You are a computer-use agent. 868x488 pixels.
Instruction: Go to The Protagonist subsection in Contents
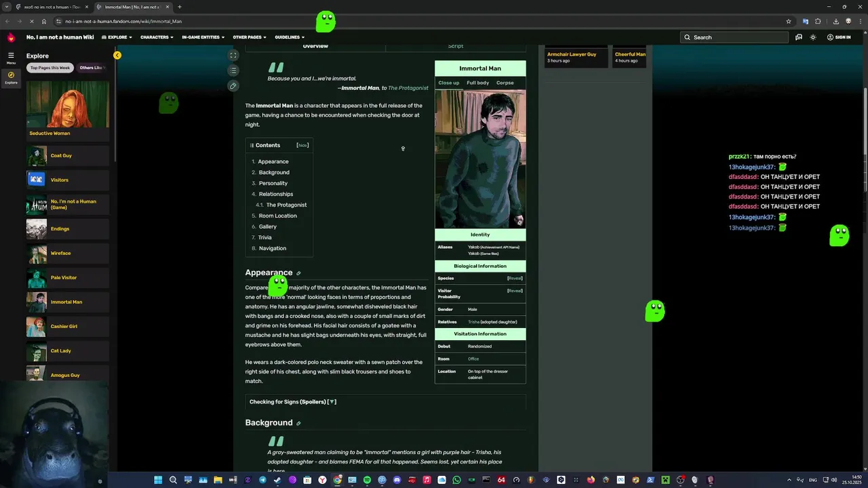[286, 205]
